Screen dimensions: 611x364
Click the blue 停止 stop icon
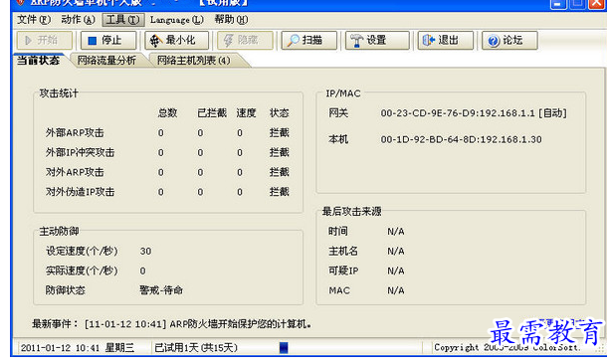pyautogui.click(x=92, y=41)
